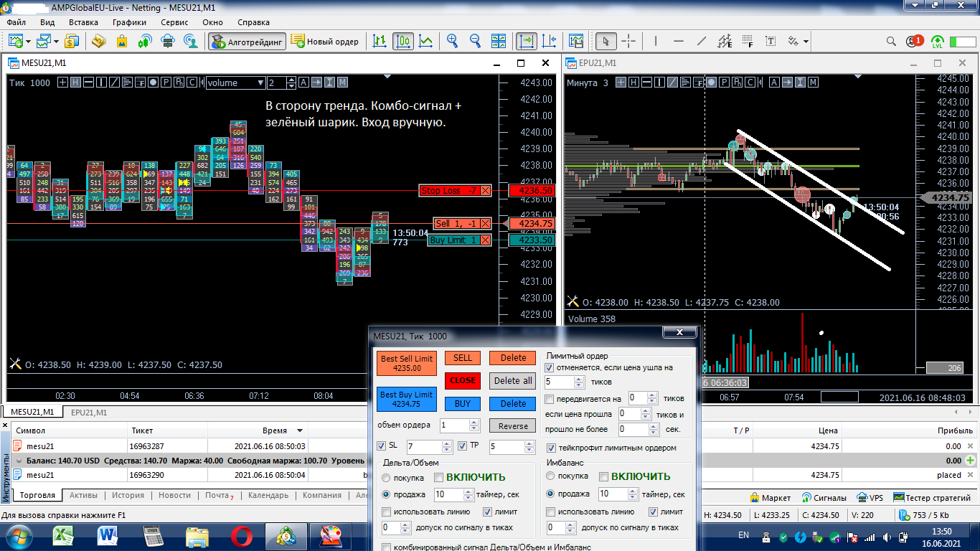Open the account notifications icon with badge
Image resolution: width=980 pixels, height=551 pixels.
[915, 42]
